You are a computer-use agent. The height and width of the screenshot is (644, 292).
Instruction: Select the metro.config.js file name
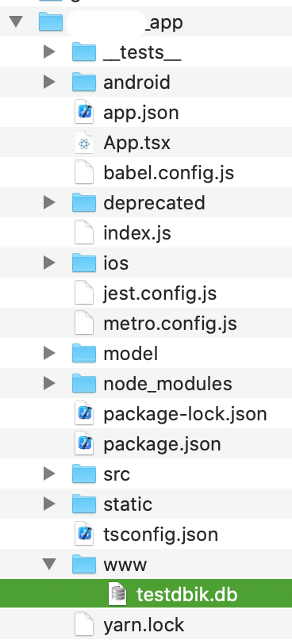170,324
